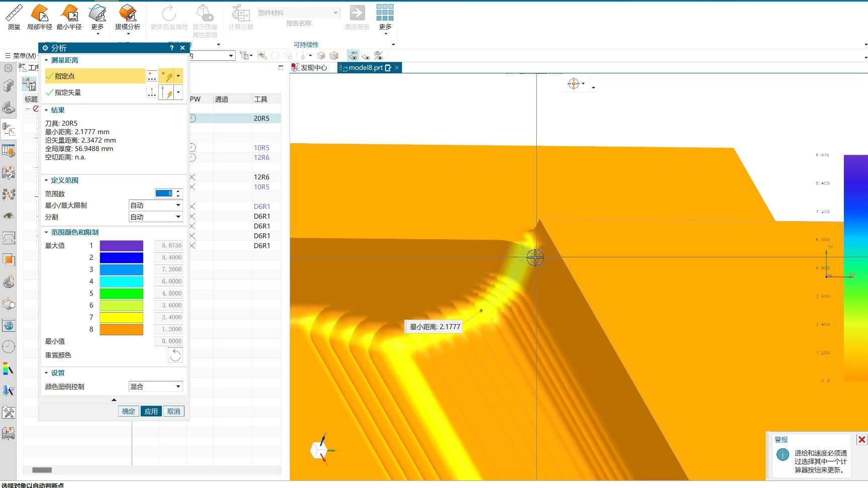This screenshot has height=488, width=868.
Task: Click the purple color swatch for range 1
Action: coord(121,246)
